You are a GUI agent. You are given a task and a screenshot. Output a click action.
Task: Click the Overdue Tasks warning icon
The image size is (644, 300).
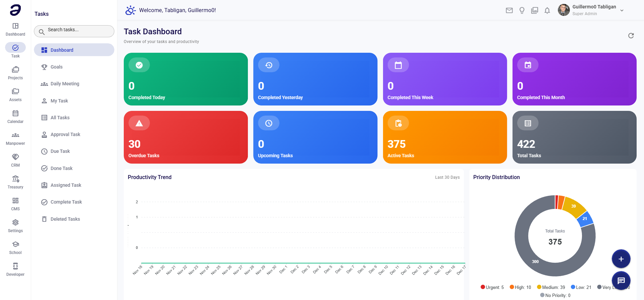pyautogui.click(x=139, y=123)
